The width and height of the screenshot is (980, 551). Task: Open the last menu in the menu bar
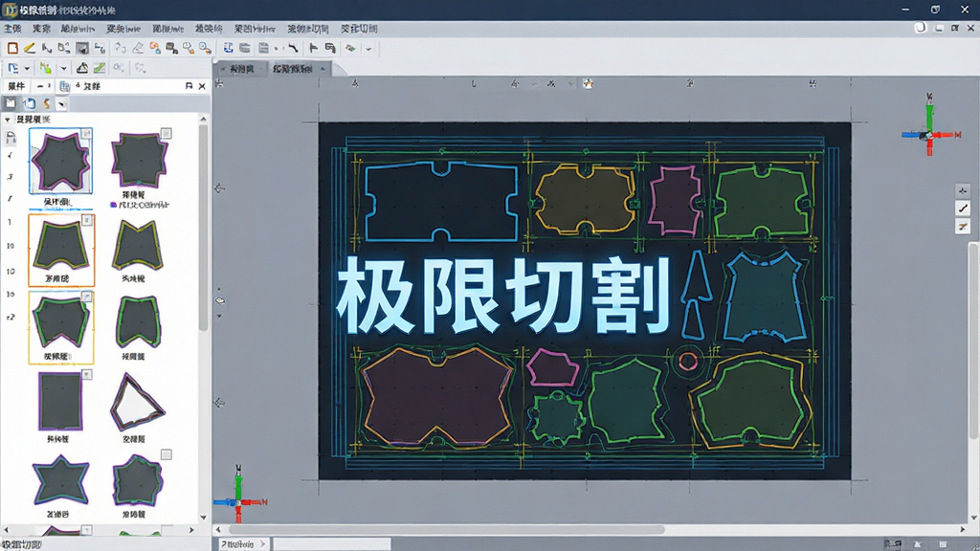click(x=359, y=29)
